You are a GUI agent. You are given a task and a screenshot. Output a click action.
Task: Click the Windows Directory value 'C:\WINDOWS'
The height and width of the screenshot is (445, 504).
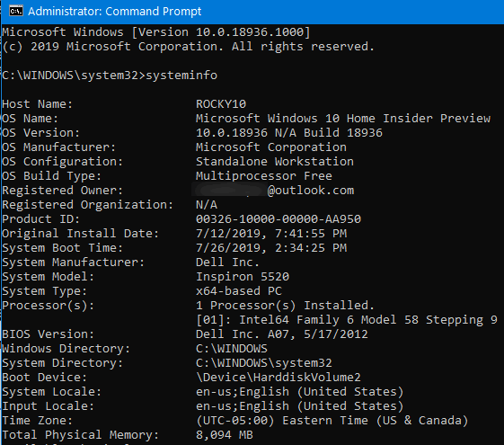tap(232, 349)
